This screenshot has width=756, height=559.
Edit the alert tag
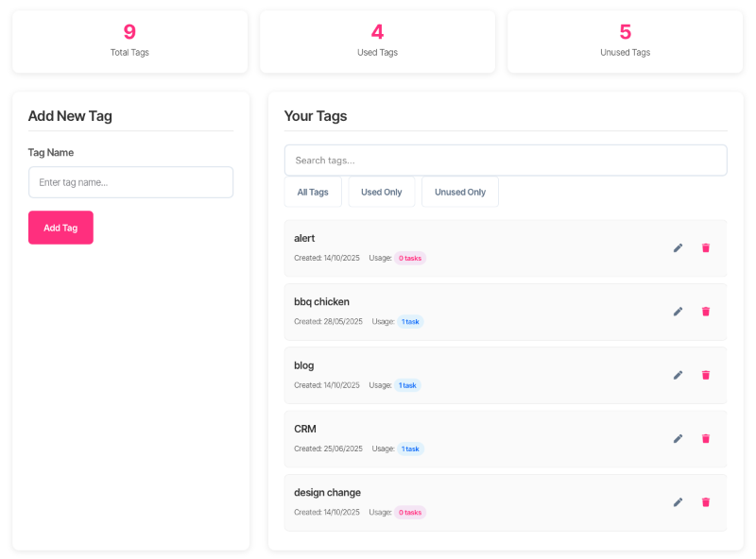(678, 248)
